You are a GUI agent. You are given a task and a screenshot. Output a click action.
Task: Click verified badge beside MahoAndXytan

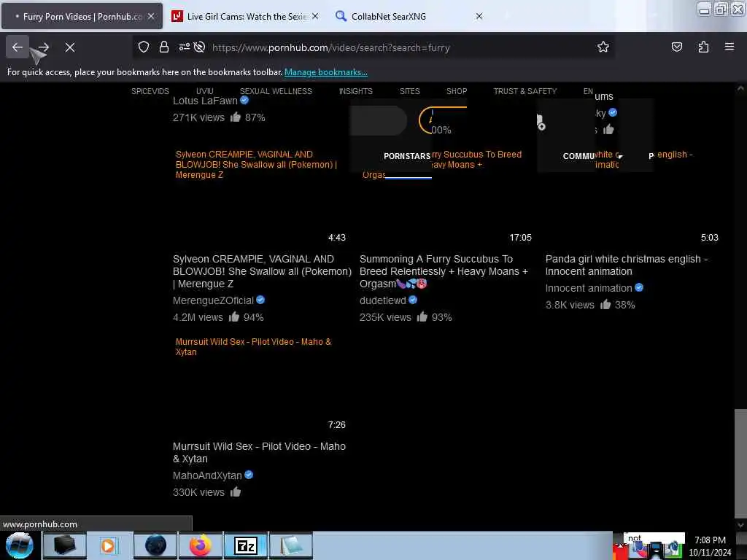pyautogui.click(x=249, y=474)
